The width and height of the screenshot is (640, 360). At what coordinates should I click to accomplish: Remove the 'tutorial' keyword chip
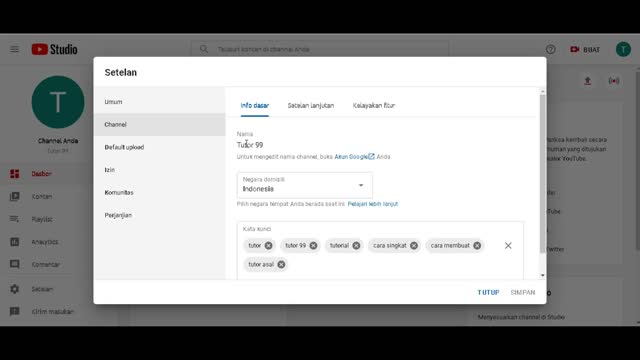coord(356,246)
